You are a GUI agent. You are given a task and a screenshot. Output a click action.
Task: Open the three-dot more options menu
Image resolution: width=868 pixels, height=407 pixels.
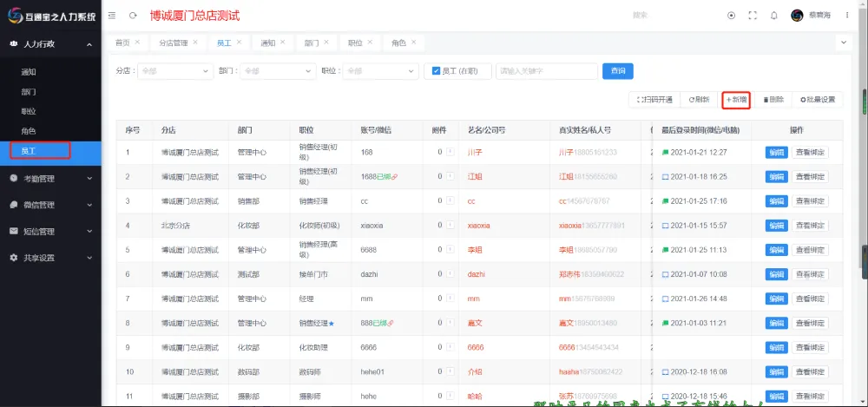coord(849,16)
